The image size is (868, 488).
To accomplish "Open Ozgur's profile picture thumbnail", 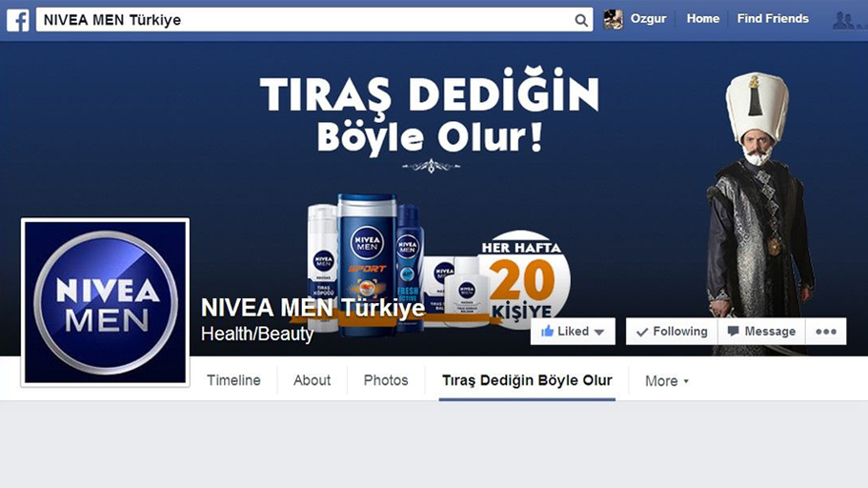I will click(x=613, y=19).
